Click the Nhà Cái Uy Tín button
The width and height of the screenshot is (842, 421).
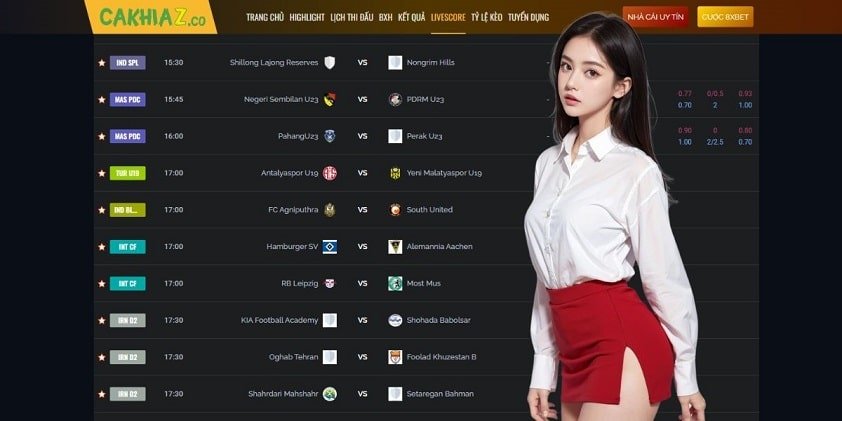click(656, 17)
